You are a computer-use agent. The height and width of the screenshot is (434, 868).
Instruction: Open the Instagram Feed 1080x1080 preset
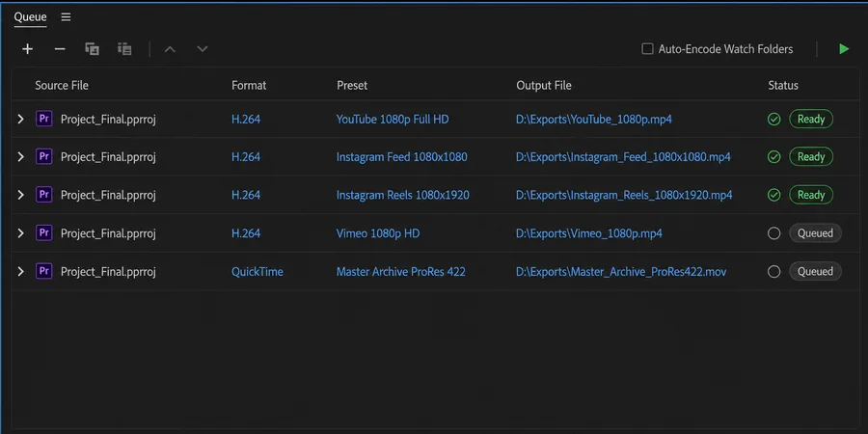[402, 157]
